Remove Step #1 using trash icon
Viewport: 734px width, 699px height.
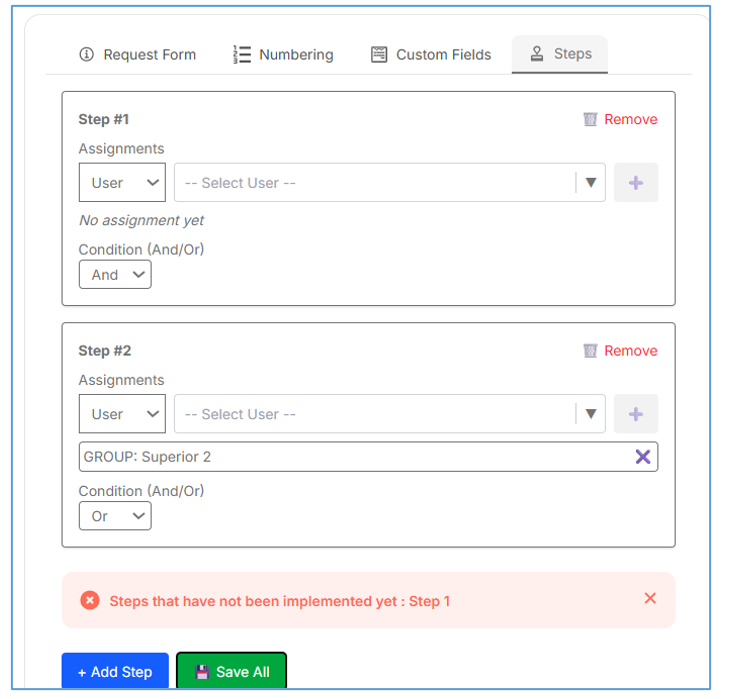click(590, 119)
